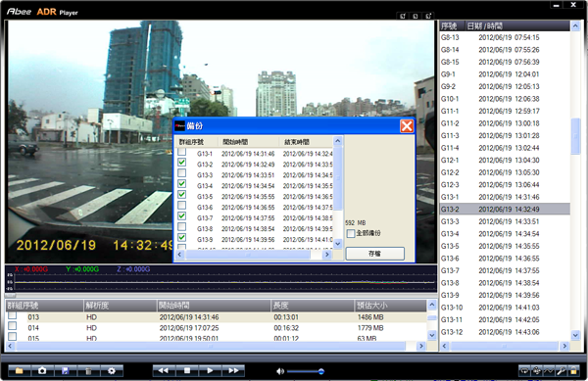Select the G8-13 entry 07:54:15
Screen dimensions: 588x381
tap(505, 37)
